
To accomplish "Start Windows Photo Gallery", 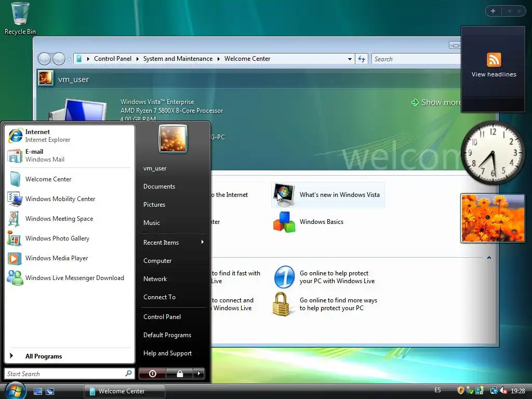I will coord(70,238).
